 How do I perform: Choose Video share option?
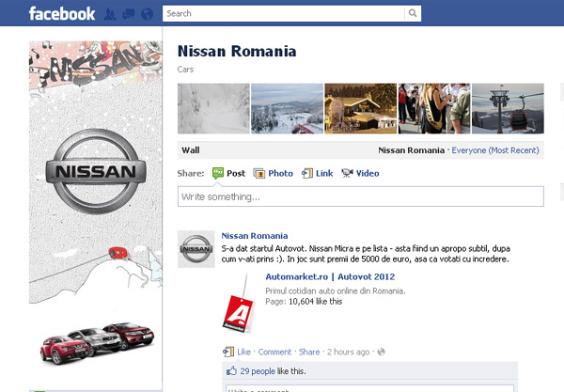tap(360, 173)
